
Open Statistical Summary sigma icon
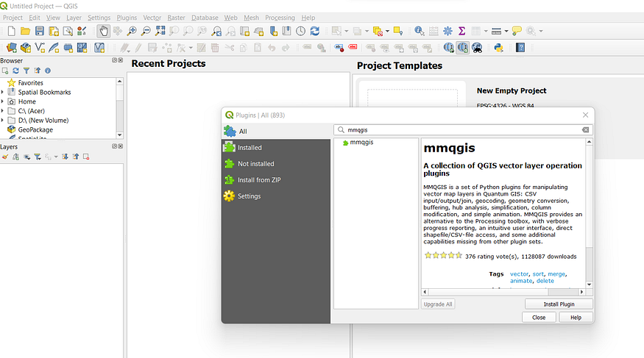(x=461, y=31)
